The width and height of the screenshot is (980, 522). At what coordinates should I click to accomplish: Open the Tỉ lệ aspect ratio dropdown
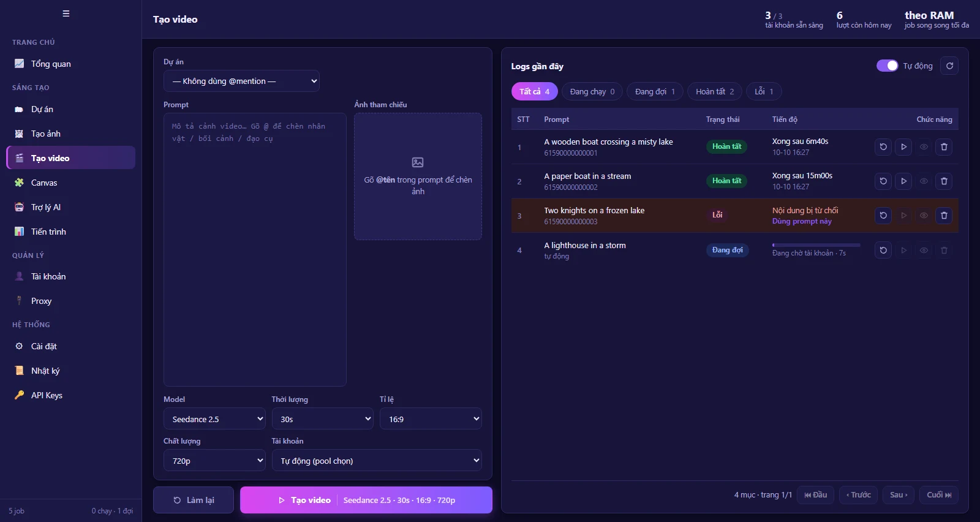click(x=431, y=419)
